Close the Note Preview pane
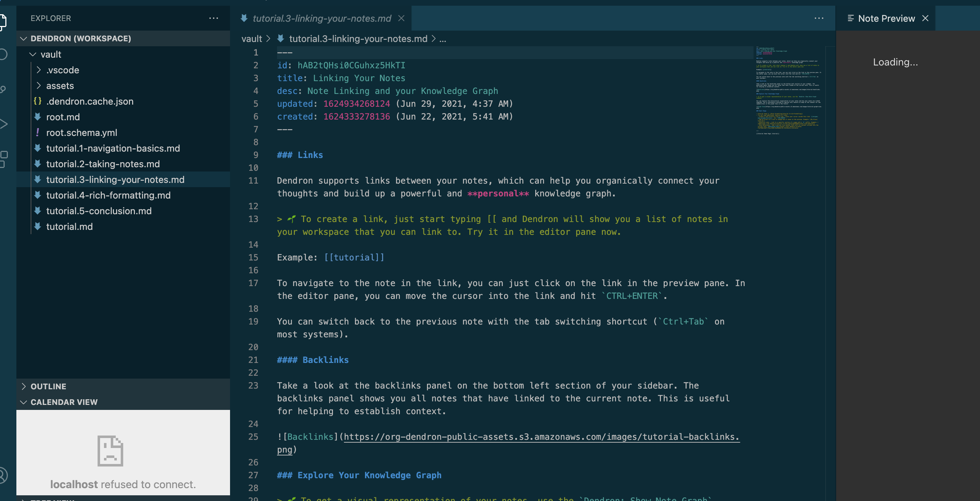This screenshot has width=980, height=501. coord(925,18)
